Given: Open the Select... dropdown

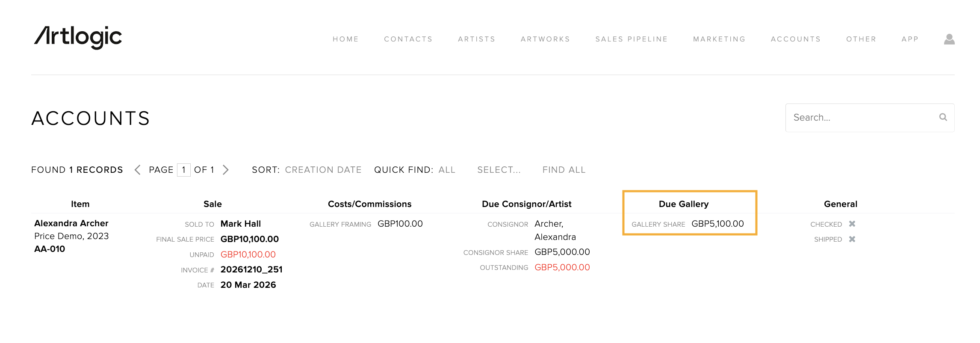Looking at the screenshot, I should click(x=499, y=170).
